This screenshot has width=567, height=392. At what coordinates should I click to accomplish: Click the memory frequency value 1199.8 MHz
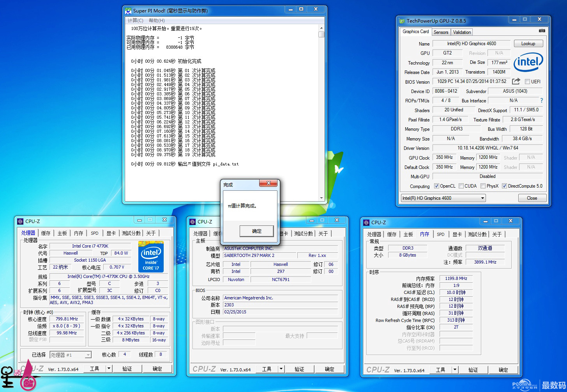[456, 278]
